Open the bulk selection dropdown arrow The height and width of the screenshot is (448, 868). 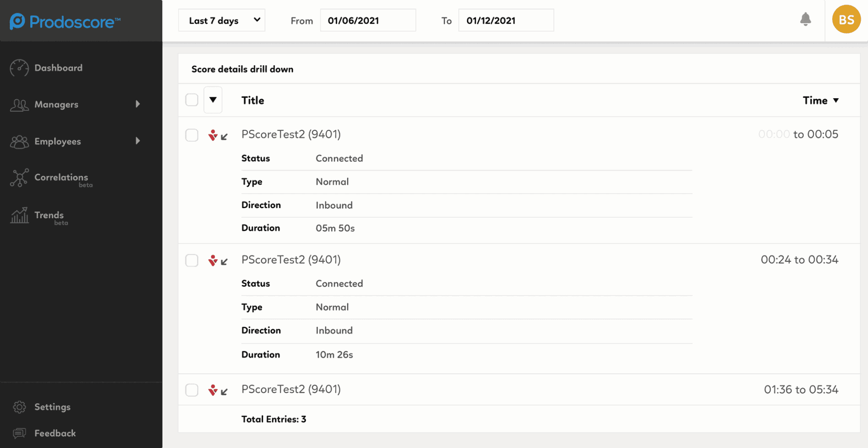[213, 100]
